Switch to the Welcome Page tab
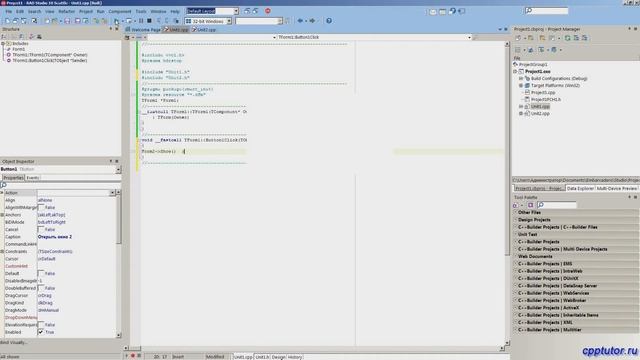Viewport: 640px width, 360px height. [x=143, y=29]
